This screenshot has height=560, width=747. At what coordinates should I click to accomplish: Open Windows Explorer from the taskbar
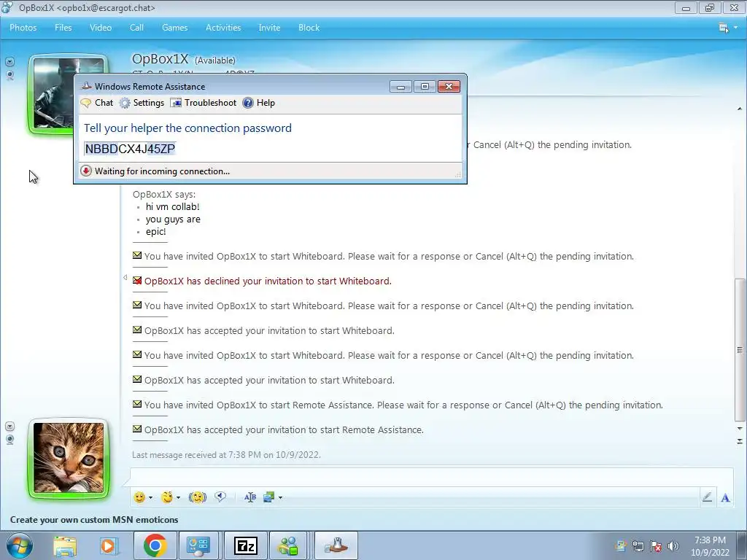(65, 545)
